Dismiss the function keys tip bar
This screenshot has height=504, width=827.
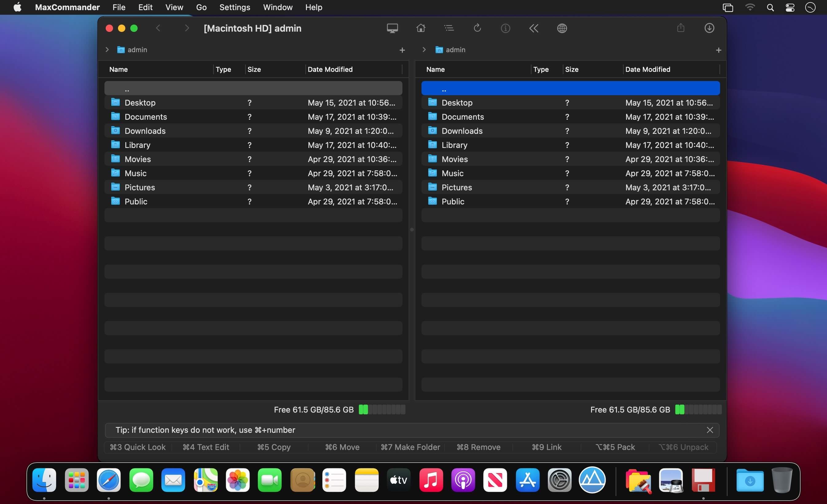click(710, 430)
